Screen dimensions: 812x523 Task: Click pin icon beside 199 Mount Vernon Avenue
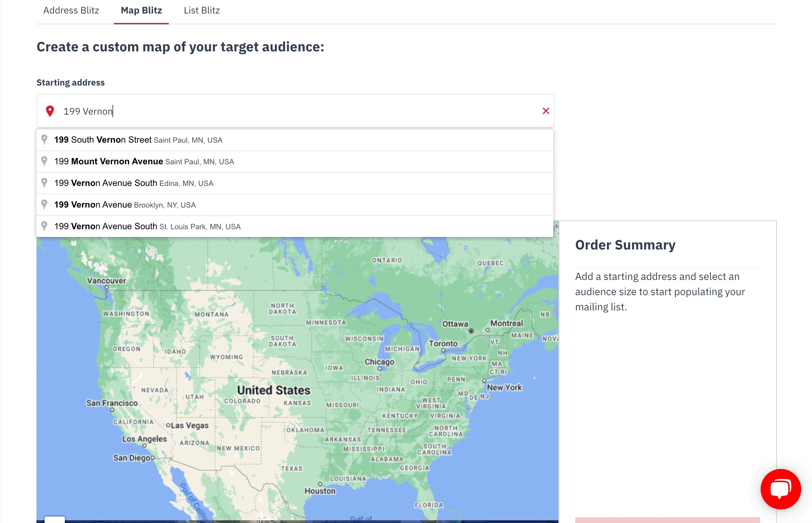pyautogui.click(x=45, y=161)
